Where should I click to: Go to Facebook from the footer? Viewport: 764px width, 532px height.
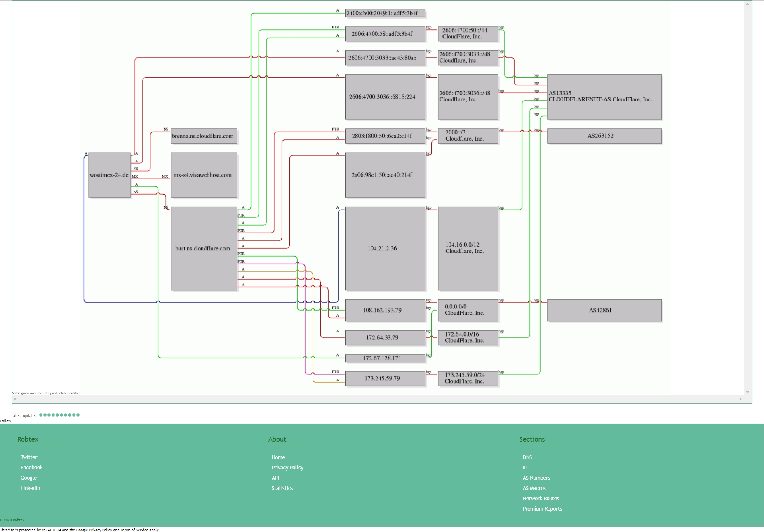pyautogui.click(x=31, y=467)
